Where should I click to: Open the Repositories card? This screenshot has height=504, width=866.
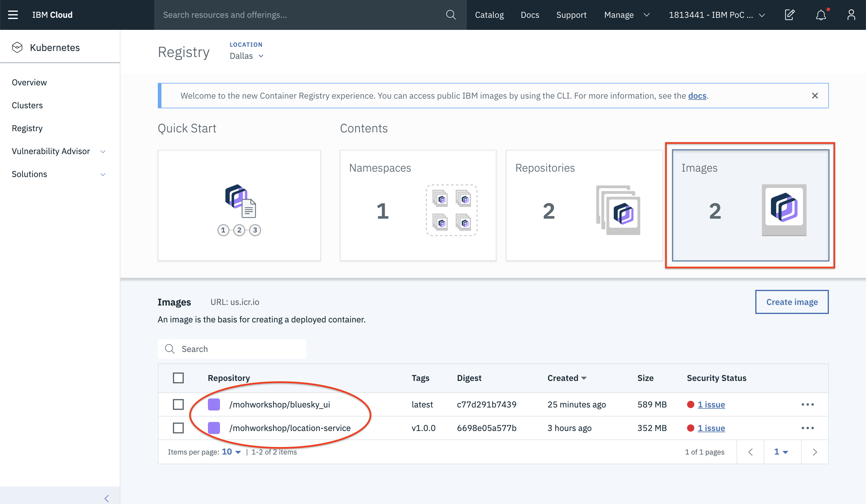[584, 205]
